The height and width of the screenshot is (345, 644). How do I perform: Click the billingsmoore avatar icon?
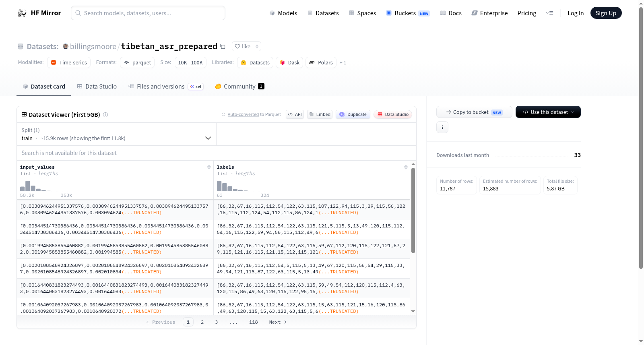(x=66, y=46)
